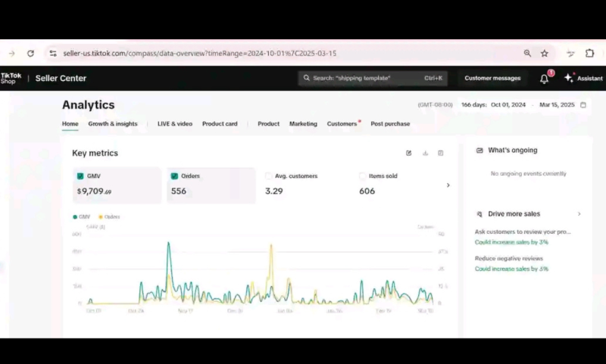Image resolution: width=606 pixels, height=364 pixels.
Task: Download the Key metrics data
Action: [425, 153]
